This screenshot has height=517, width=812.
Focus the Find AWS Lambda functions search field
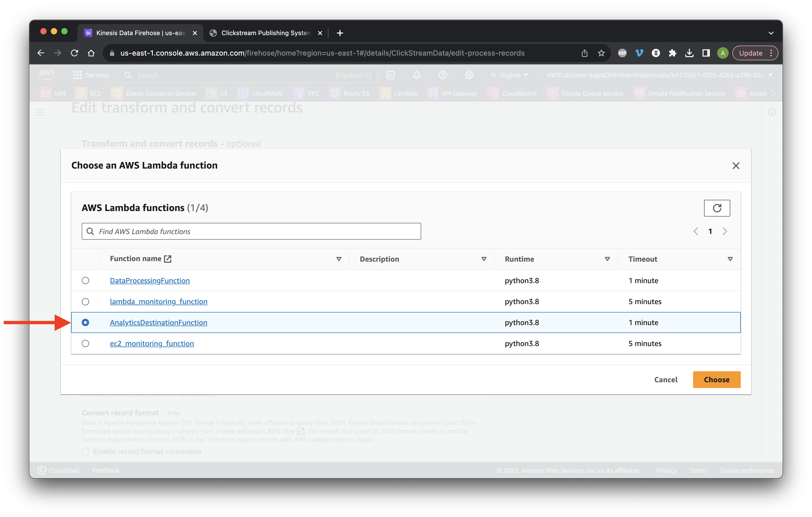251,231
